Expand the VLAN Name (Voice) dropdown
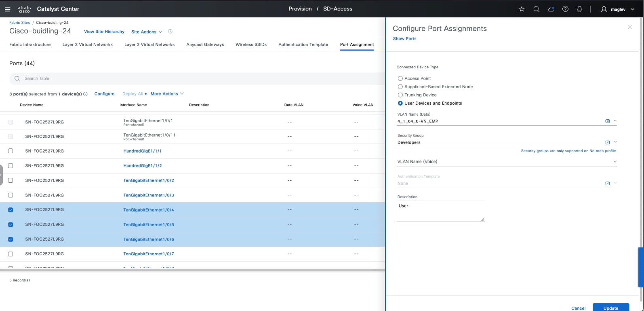The width and height of the screenshot is (644, 311). 615,162
